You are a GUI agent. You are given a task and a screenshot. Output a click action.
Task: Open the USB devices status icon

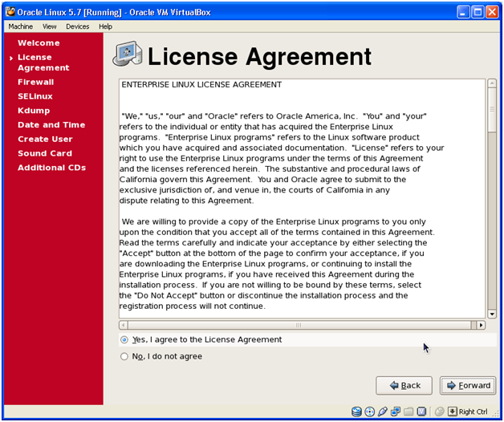(383, 412)
